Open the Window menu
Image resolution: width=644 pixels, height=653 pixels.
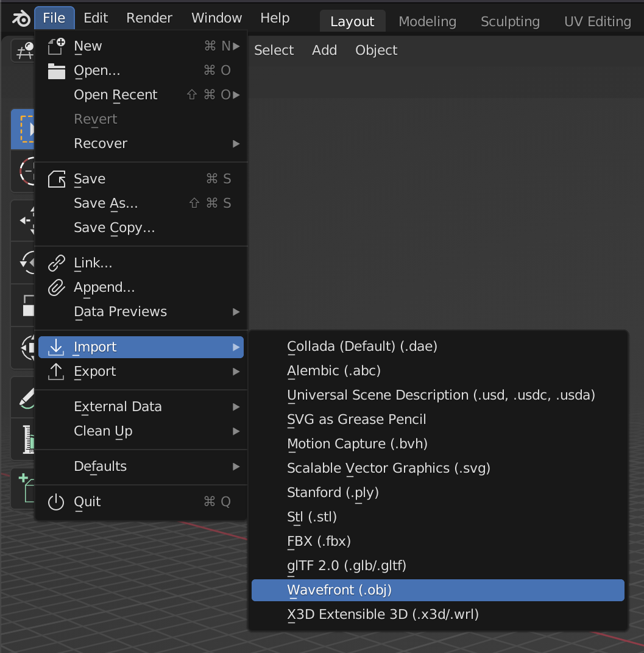216,18
